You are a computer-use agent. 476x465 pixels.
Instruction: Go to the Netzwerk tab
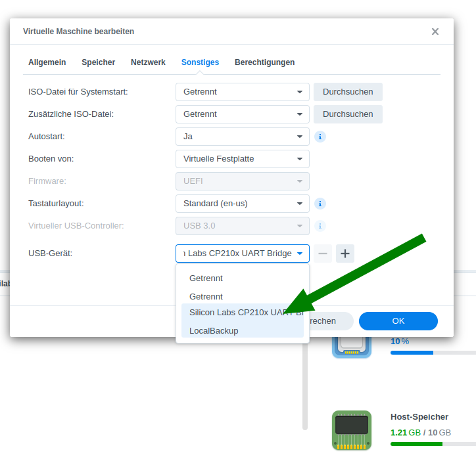(x=148, y=62)
